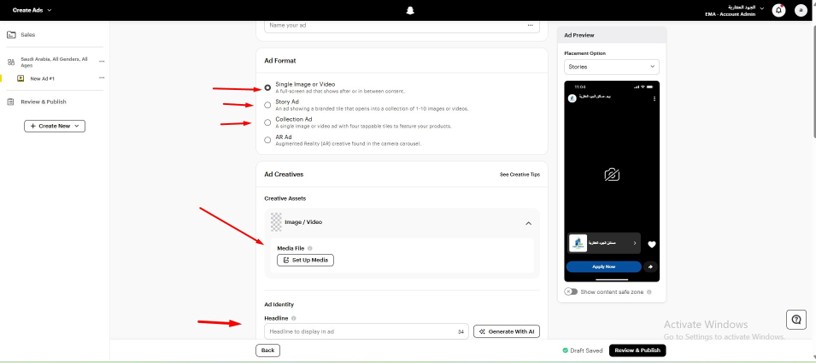Click the no-media camera icon in preview
The image size is (816, 363).
click(x=611, y=175)
